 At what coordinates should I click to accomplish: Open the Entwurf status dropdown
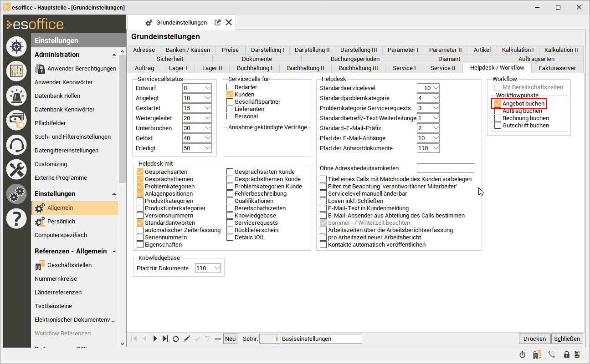208,88
